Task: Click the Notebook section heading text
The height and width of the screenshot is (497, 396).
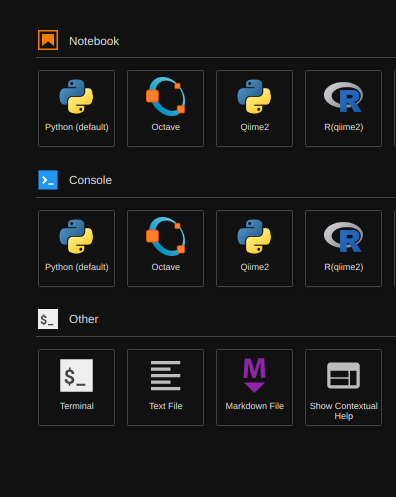Action: [x=94, y=41]
